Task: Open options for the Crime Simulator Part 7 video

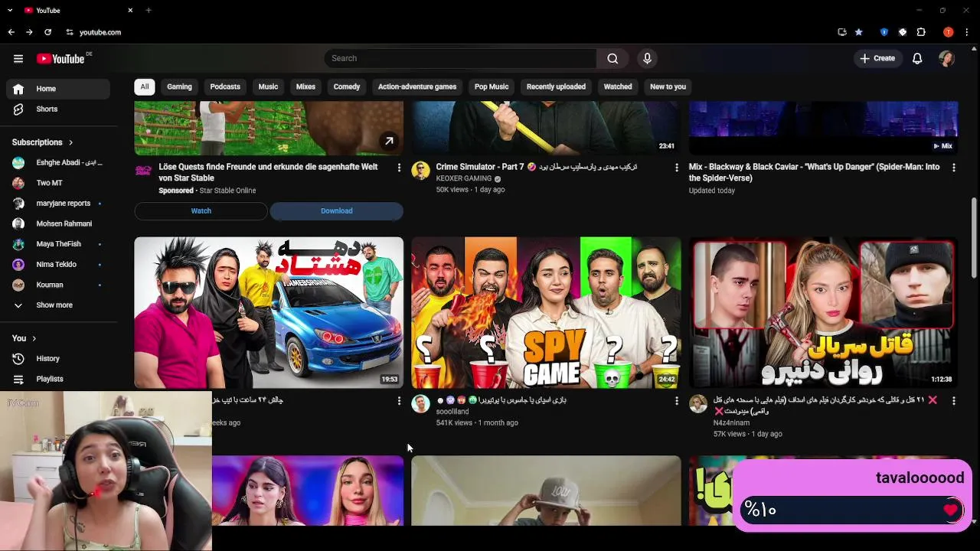Action: (x=676, y=168)
